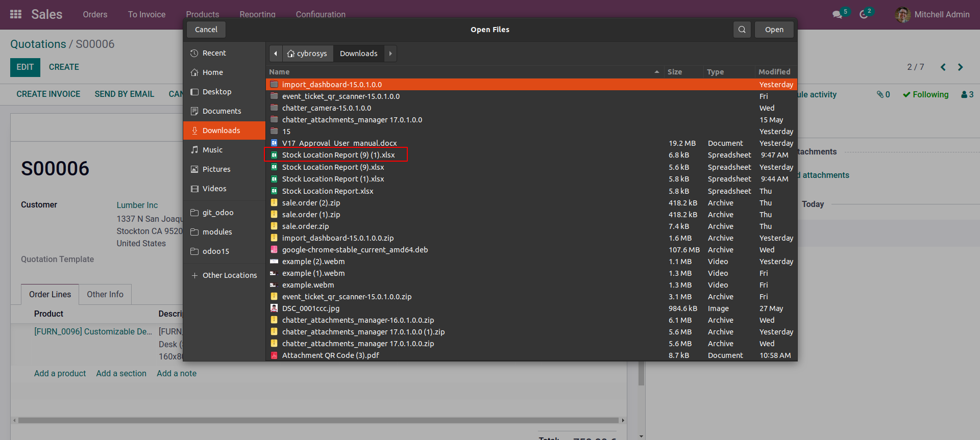Open Lumber Inc customer link
This screenshot has height=440, width=980.
coord(137,205)
